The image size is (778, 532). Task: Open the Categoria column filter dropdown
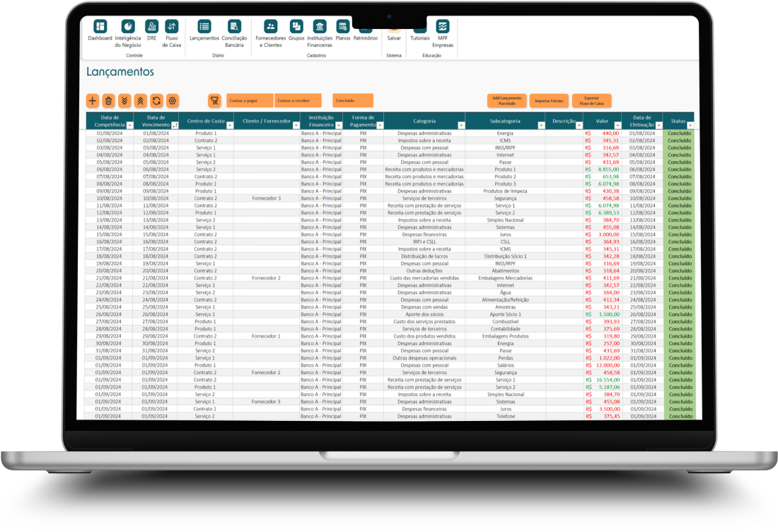point(461,125)
